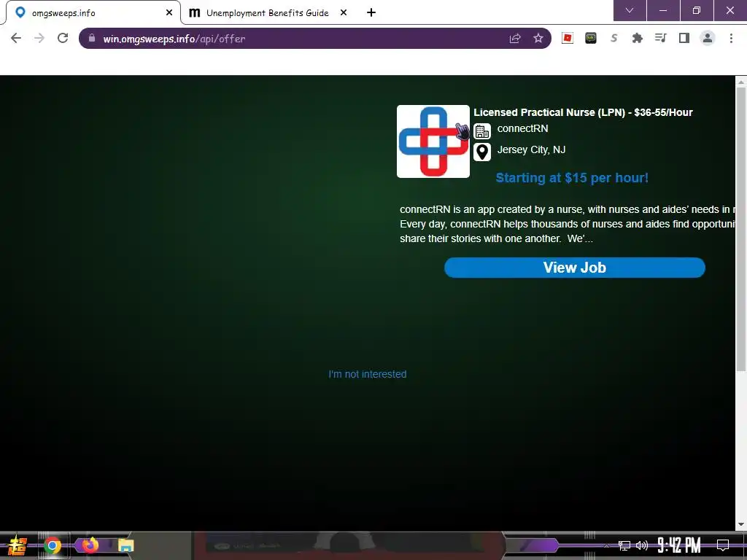
Task: Open the grey S extension icon
Action: pyautogui.click(x=614, y=38)
